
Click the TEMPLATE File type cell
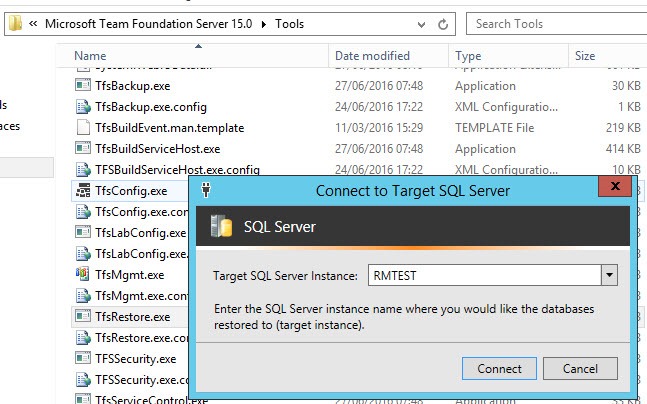point(494,128)
